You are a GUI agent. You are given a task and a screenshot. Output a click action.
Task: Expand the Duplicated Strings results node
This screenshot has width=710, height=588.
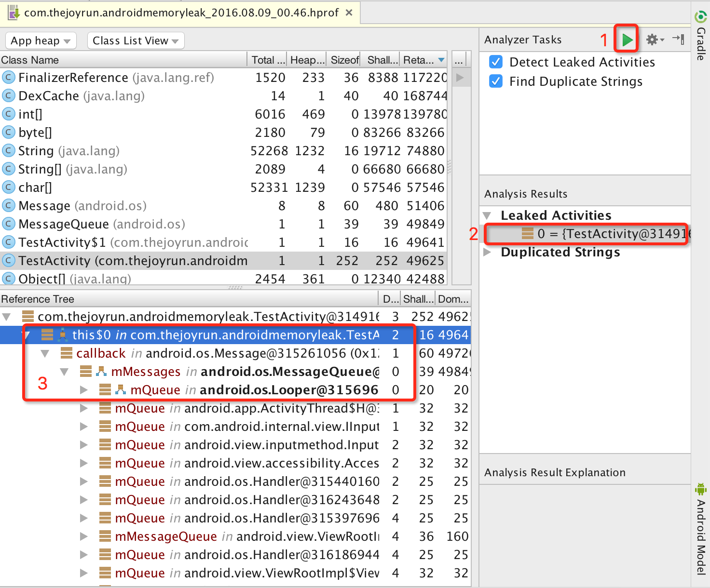[x=487, y=252]
